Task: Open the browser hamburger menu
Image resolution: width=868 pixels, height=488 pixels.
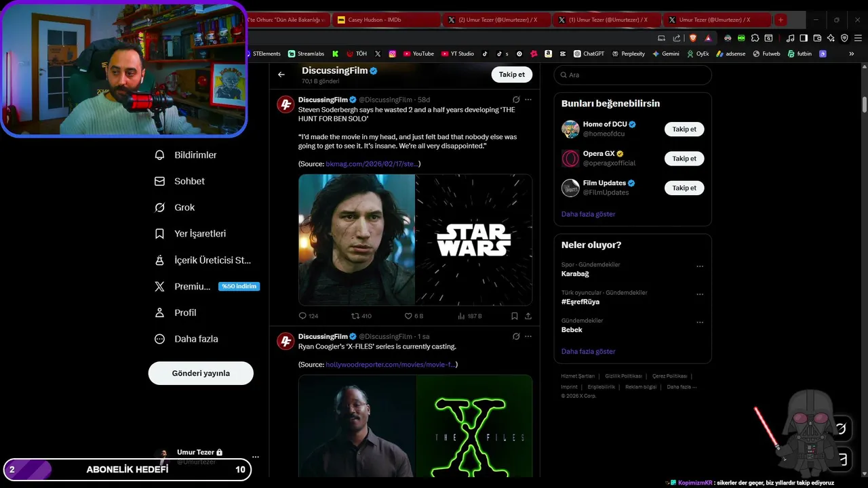Action: pyautogui.click(x=858, y=38)
